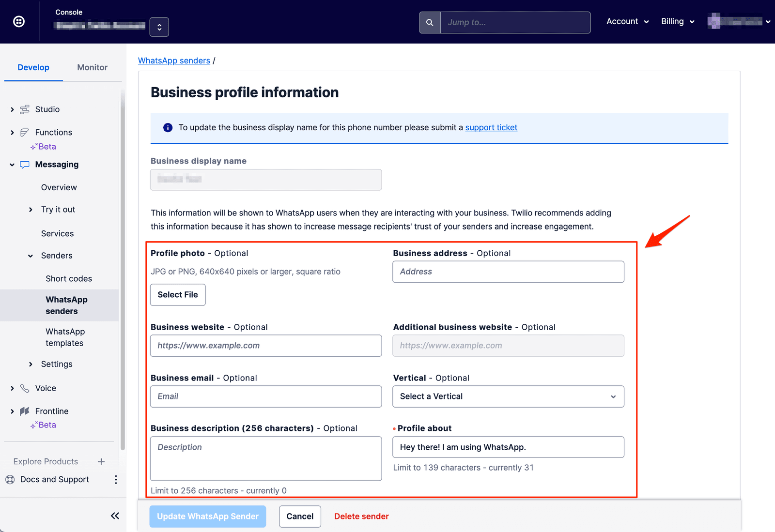Image resolution: width=775 pixels, height=532 pixels.
Task: Open the three-dot overflow menu near Docs
Action: click(x=116, y=479)
